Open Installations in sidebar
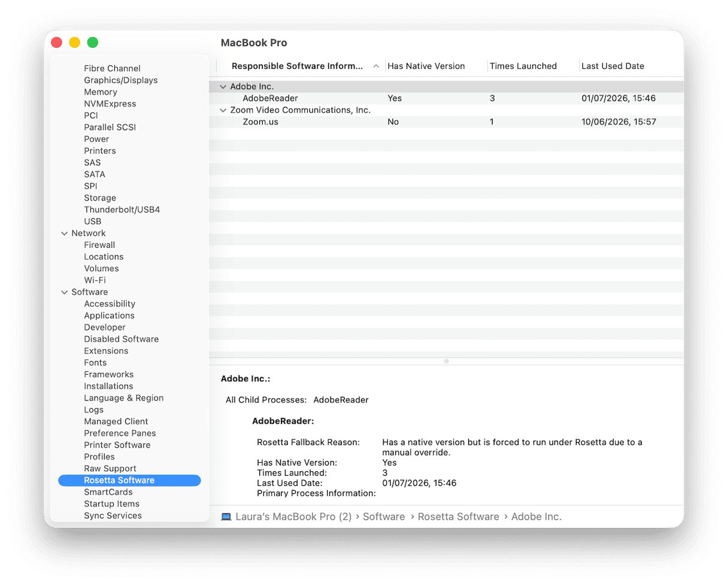The height and width of the screenshot is (586, 728). (108, 387)
